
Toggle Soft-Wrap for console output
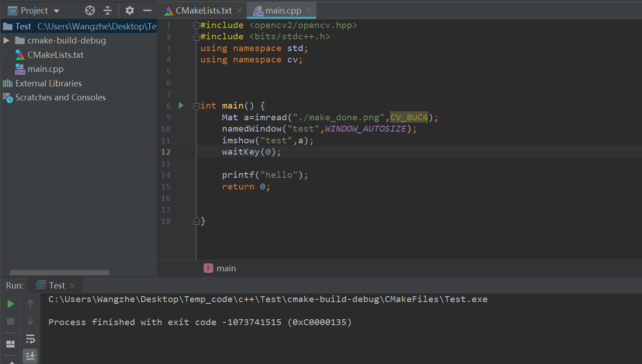pos(30,339)
